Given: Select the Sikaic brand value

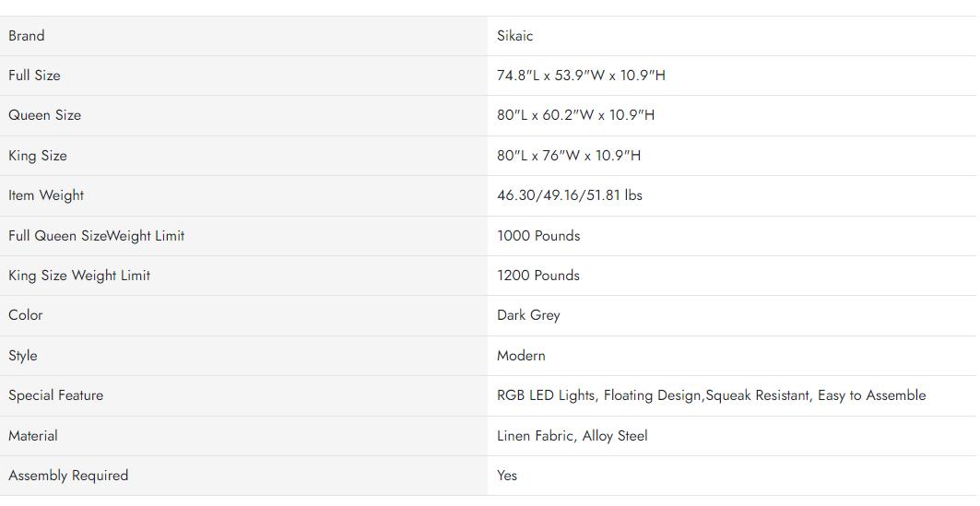Looking at the screenshot, I should (514, 36).
